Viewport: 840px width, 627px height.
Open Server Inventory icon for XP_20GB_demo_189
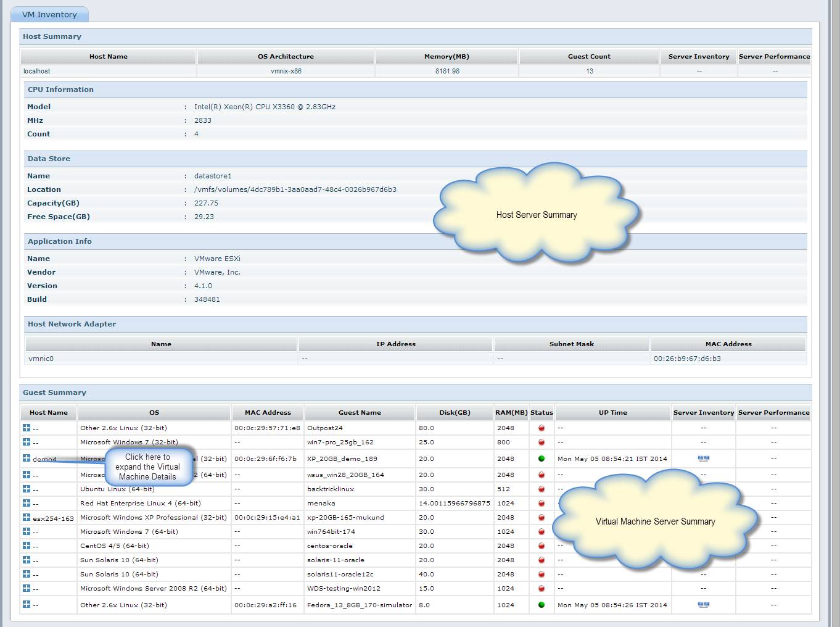(x=703, y=459)
